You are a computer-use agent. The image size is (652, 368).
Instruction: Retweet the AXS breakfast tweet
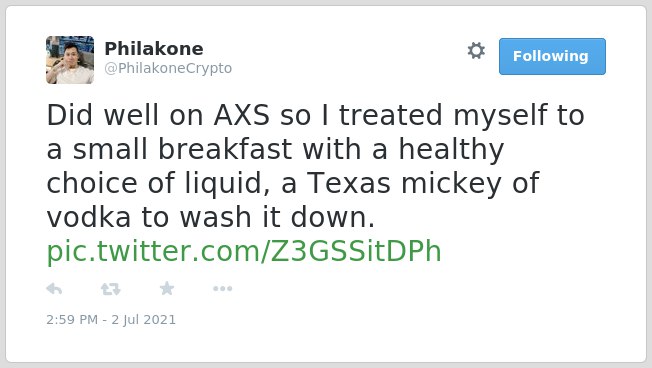(111, 289)
